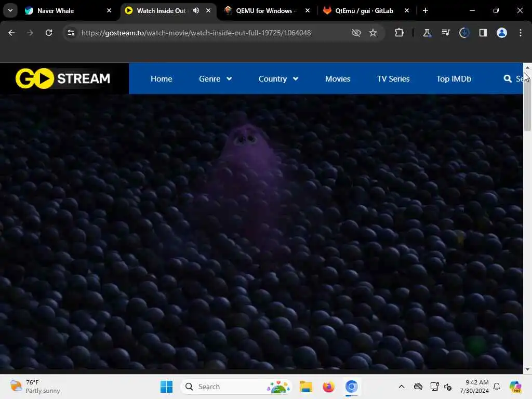Open the clock and calendar flyout

point(474,387)
